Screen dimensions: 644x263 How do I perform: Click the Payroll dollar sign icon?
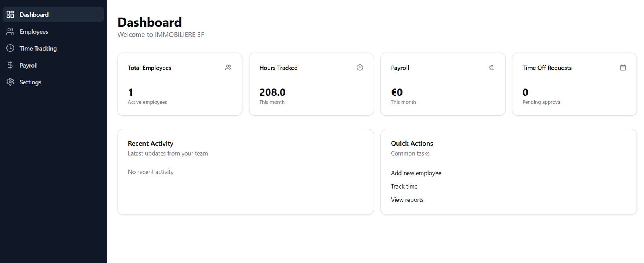click(x=10, y=65)
